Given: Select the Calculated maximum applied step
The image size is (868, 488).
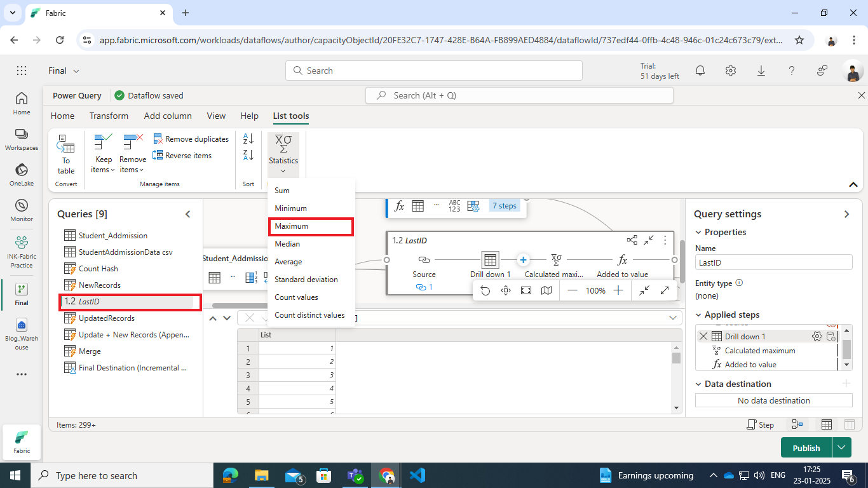Looking at the screenshot, I should (760, 351).
